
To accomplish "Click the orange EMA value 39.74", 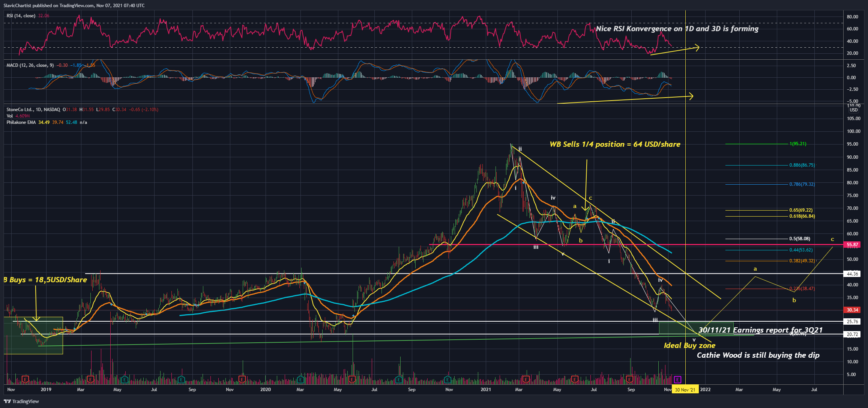I will pyautogui.click(x=58, y=122).
